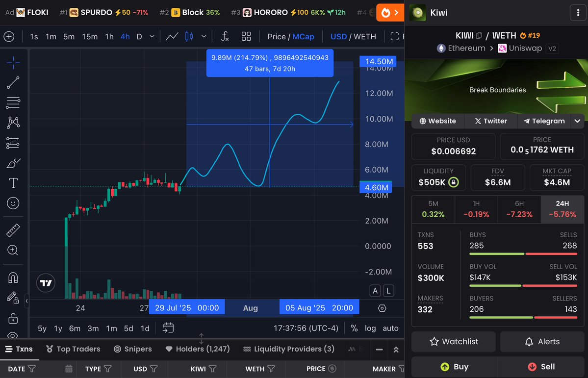Open the Kiwi Telegram link

(544, 121)
